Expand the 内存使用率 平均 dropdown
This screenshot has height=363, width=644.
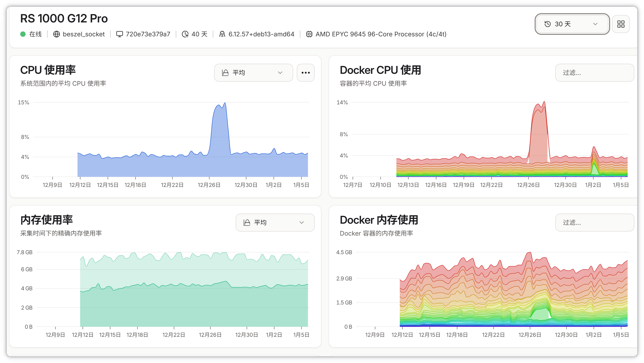coord(275,223)
